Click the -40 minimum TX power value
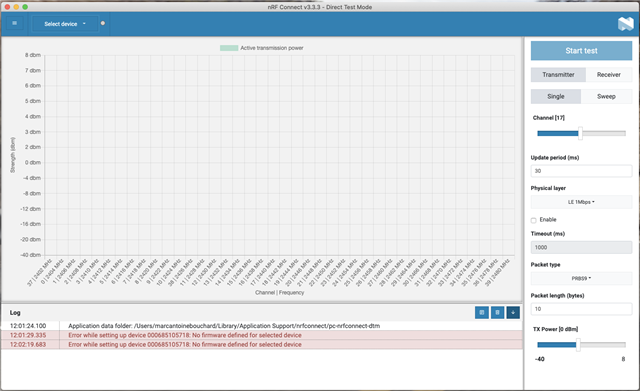640x391 pixels. [x=540, y=359]
